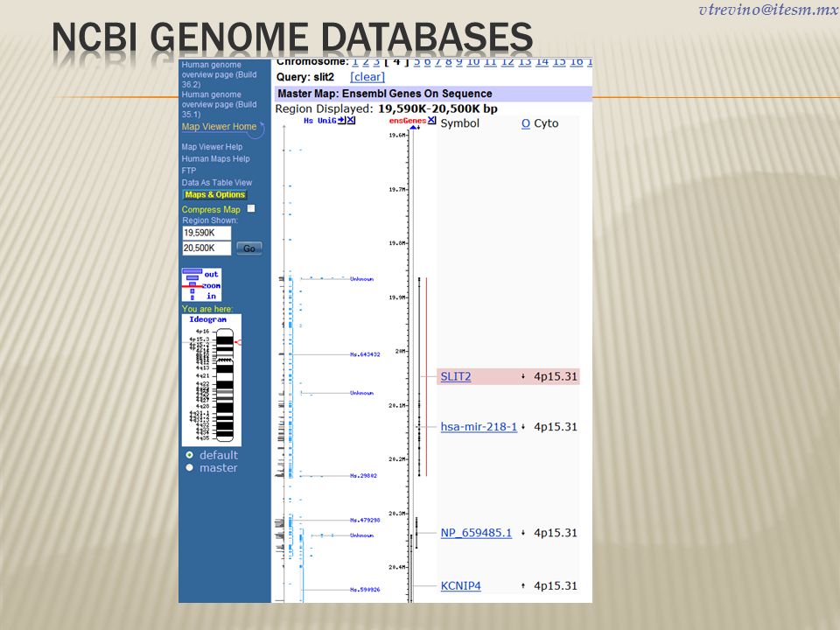
Task: Open the chromosome 4 ideogram image
Action: [x=212, y=381]
